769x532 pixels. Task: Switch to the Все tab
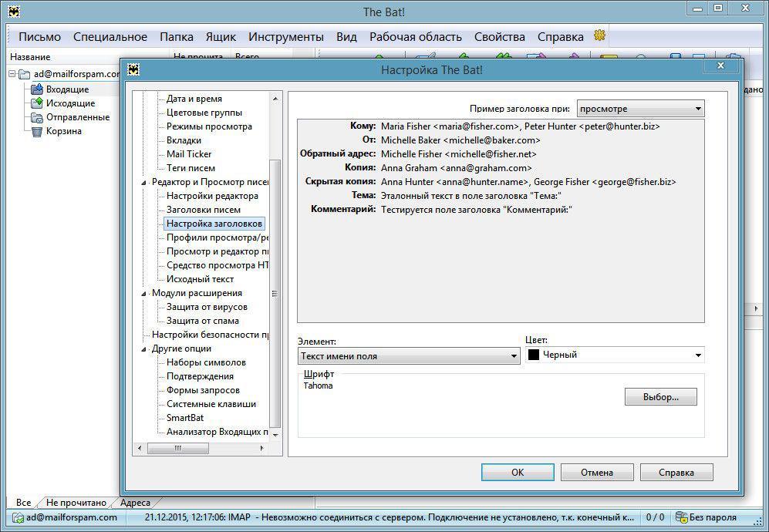pyautogui.click(x=23, y=503)
